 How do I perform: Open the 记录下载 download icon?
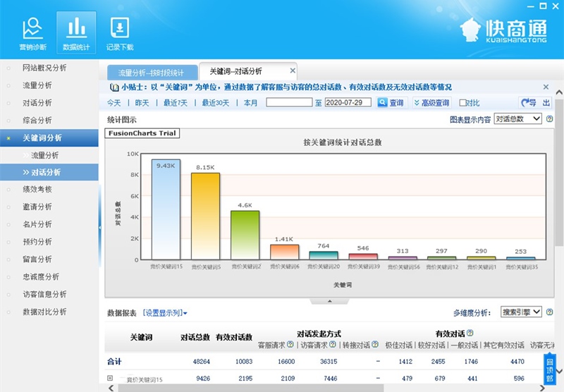(119, 33)
